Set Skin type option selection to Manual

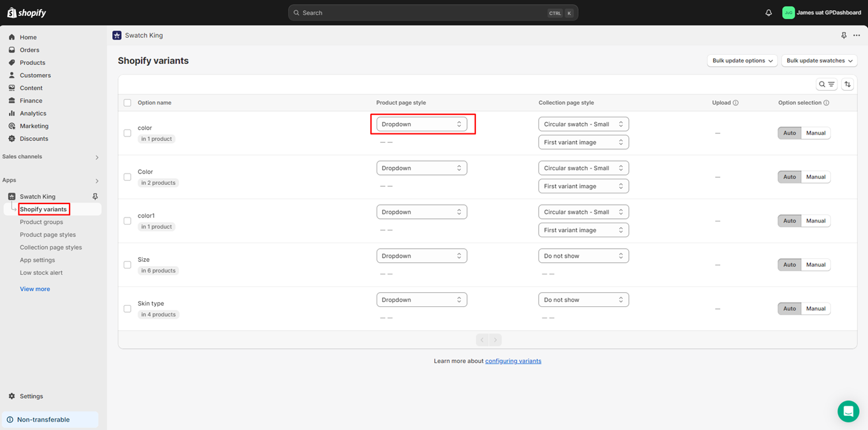tap(816, 309)
